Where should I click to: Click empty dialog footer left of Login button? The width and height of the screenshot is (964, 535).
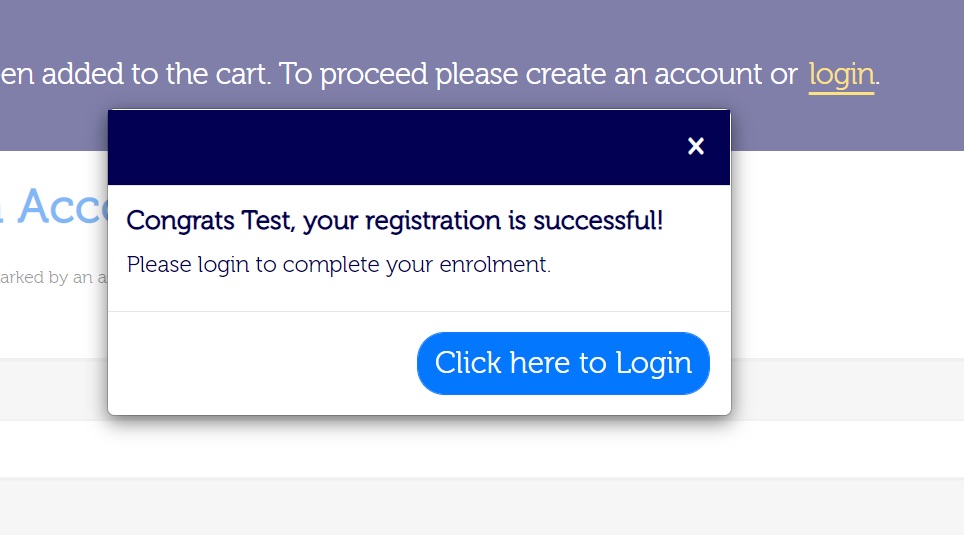click(x=260, y=363)
